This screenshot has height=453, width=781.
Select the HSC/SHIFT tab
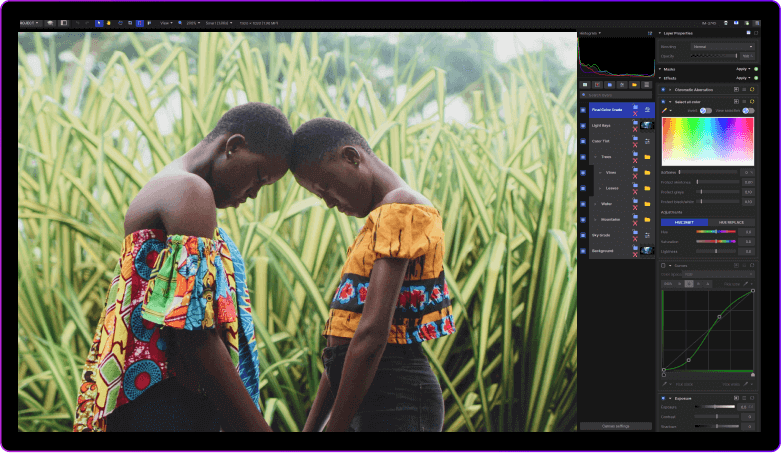[x=685, y=222]
